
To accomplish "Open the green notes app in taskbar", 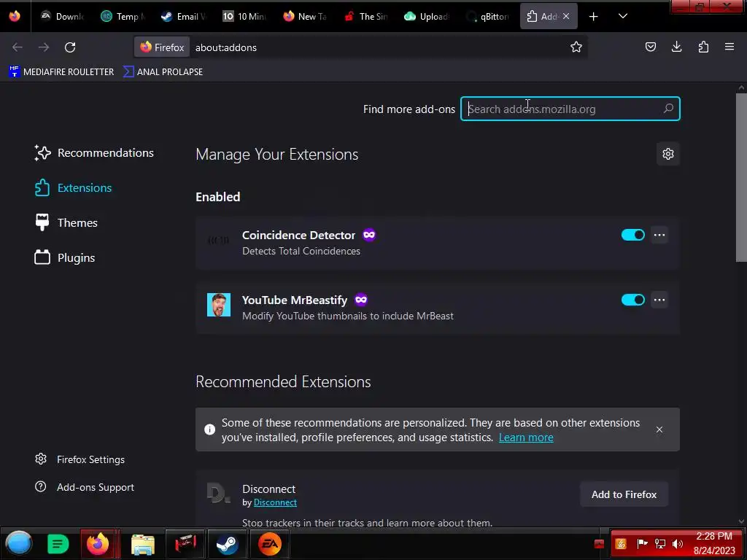I will tap(58, 544).
